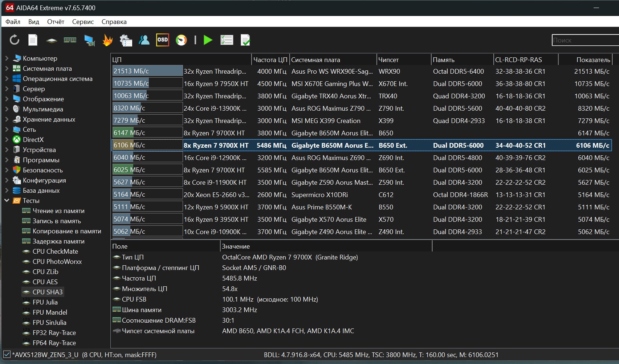This screenshot has width=619, height=364.
Task: Toggle the AVX512BW_ZEN5_3_U checkbox
Action: coord(7,355)
